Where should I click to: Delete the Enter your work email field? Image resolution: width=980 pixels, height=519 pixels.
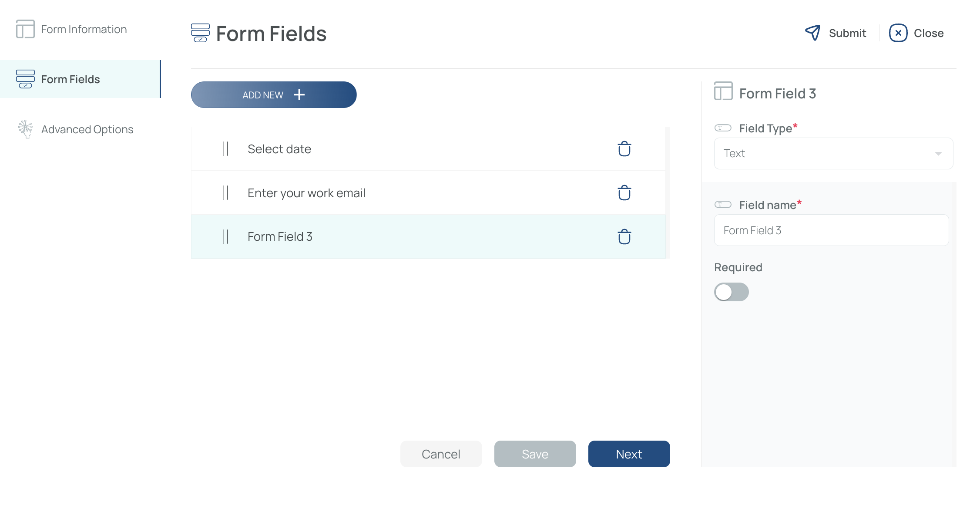tap(624, 193)
